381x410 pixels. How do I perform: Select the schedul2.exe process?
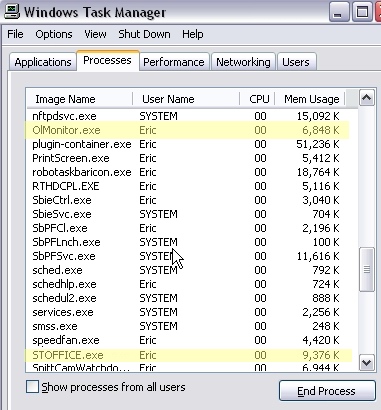point(187,298)
